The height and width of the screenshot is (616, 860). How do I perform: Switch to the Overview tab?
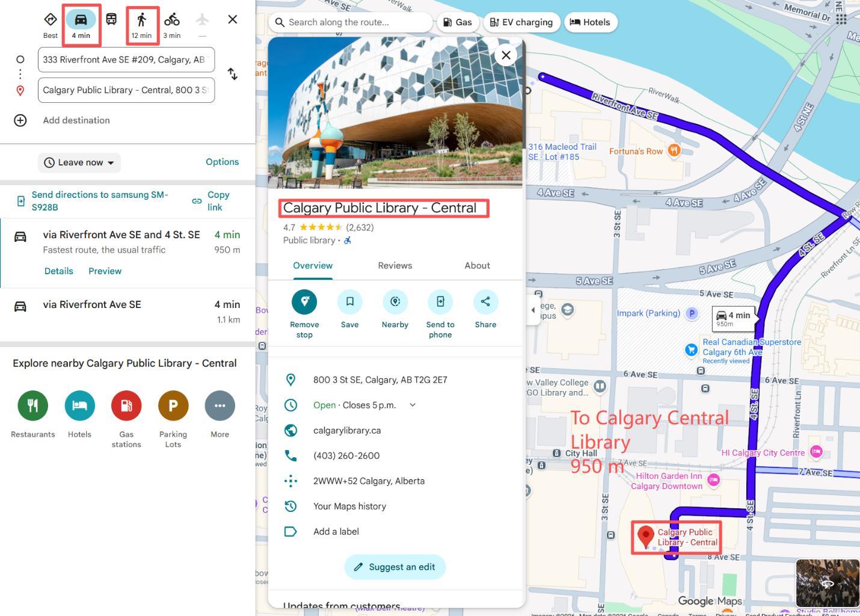click(x=313, y=266)
